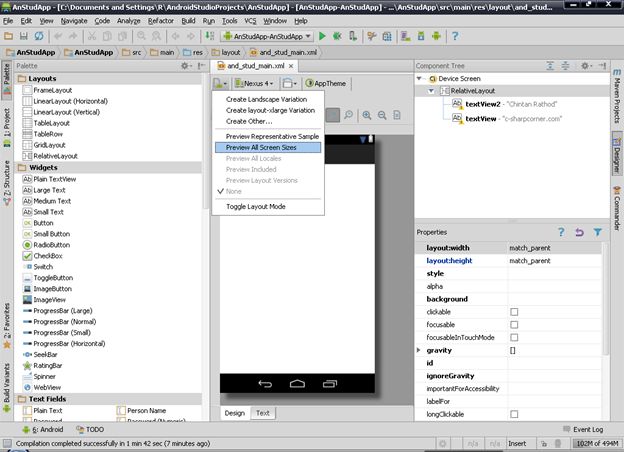The height and width of the screenshot is (452, 624).
Task: Choose Preview Representative Sample
Action: click(x=268, y=136)
